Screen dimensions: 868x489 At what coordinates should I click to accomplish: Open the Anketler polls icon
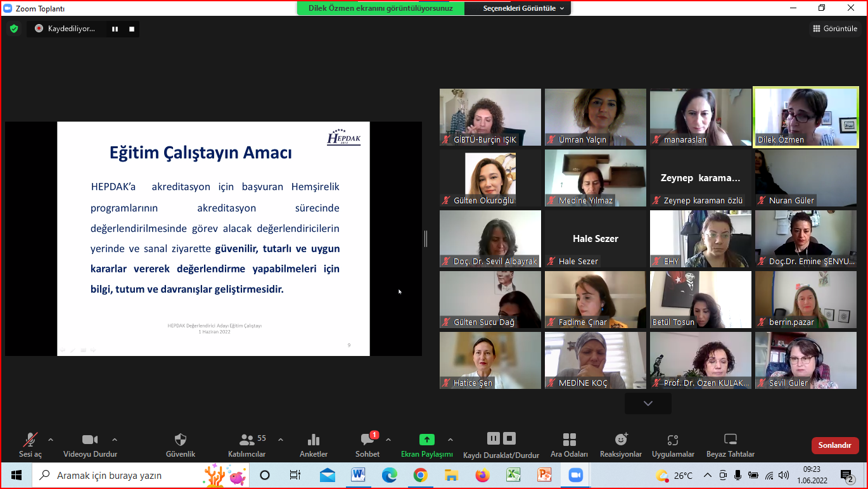pyautogui.click(x=313, y=440)
